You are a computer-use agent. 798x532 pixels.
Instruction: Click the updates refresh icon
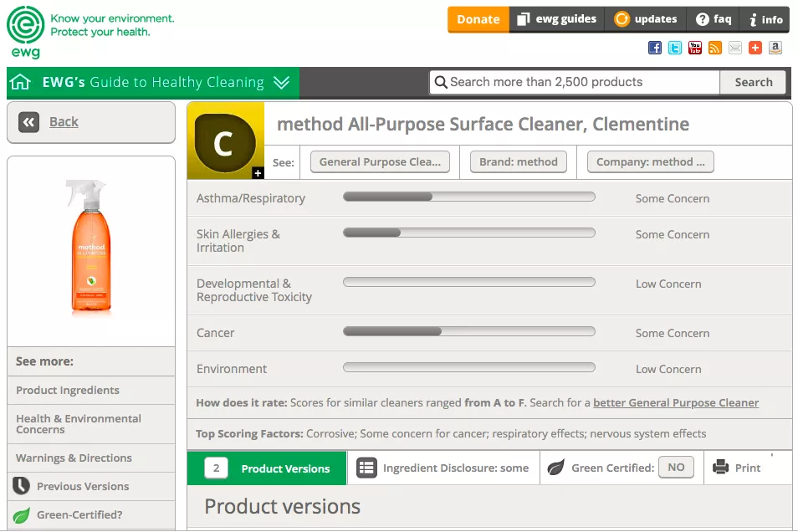pos(621,19)
